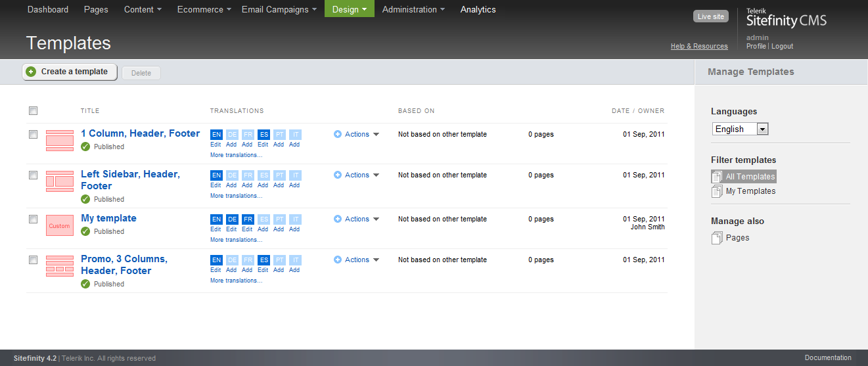The image size is (868, 366).
Task: Expand Actions for Left Sidebar, Header, Footer
Action: (x=357, y=175)
